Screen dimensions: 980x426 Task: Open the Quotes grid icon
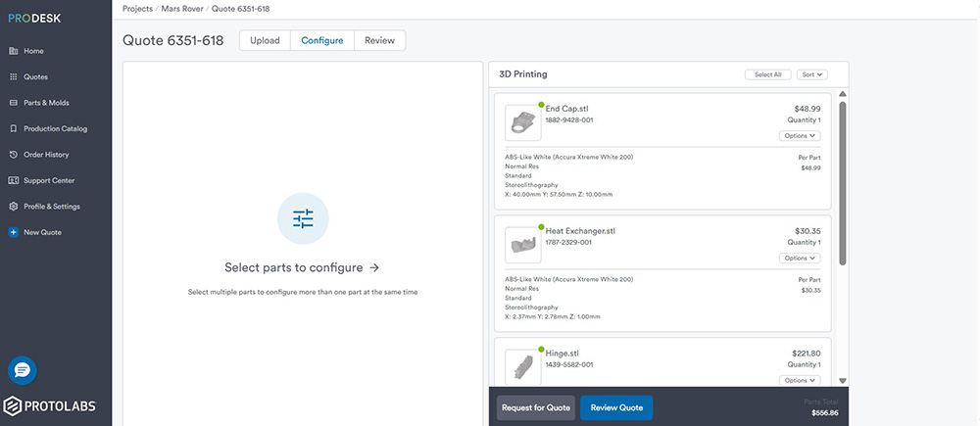pos(13,76)
